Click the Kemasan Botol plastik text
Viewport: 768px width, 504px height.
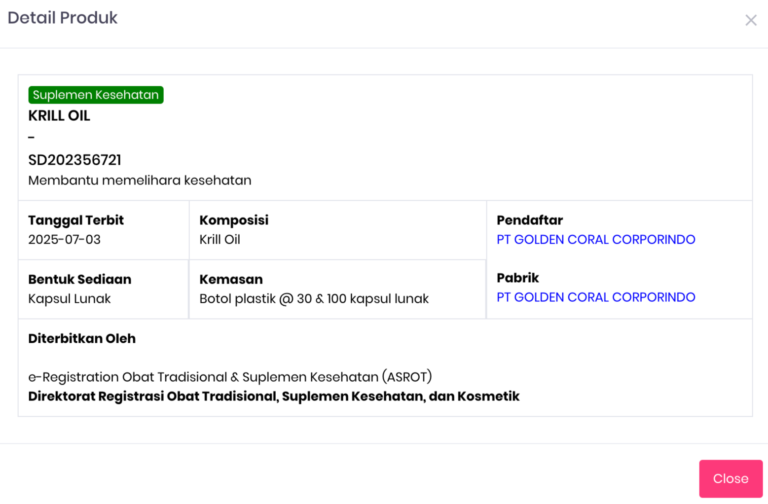click(314, 299)
